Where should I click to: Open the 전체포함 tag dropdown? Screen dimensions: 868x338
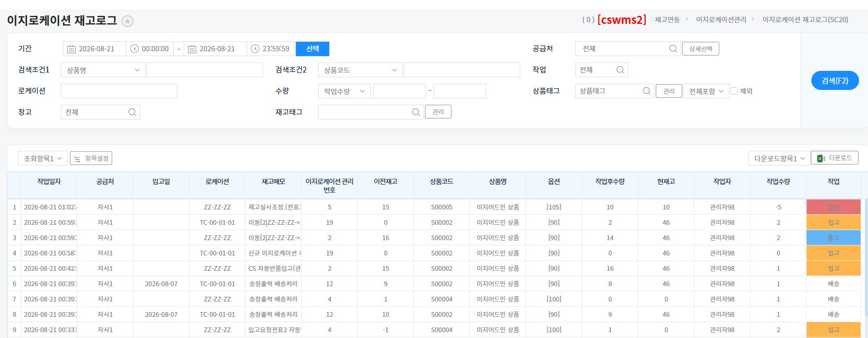click(x=706, y=91)
